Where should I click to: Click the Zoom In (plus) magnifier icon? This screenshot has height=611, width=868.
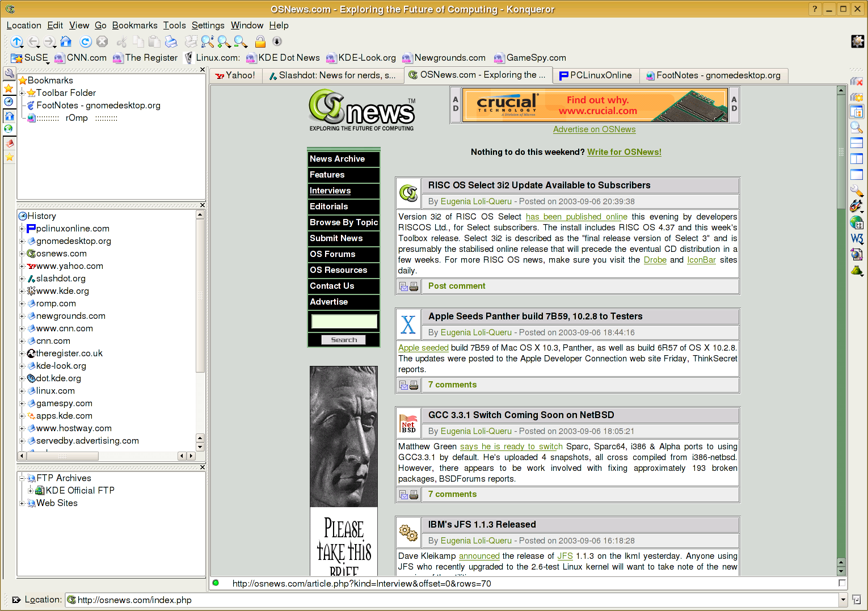pos(224,41)
